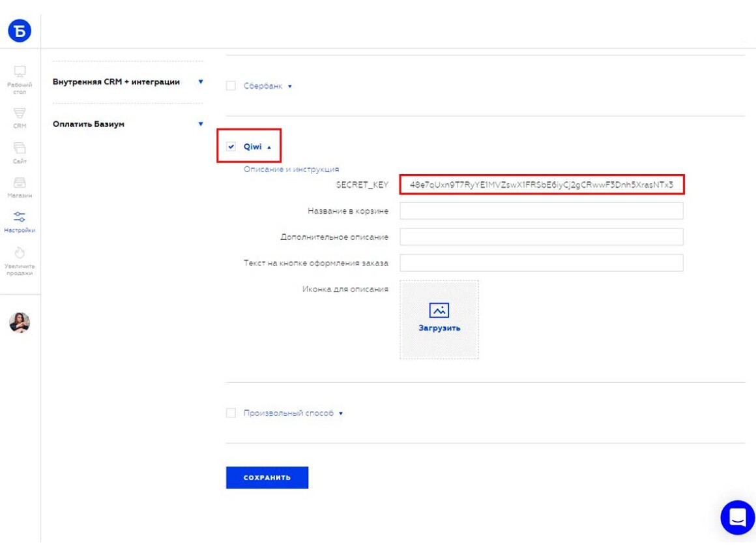Screen dimensions: 756x557
Task: Uncheck the Qiwi checkbox
Action: click(231, 146)
